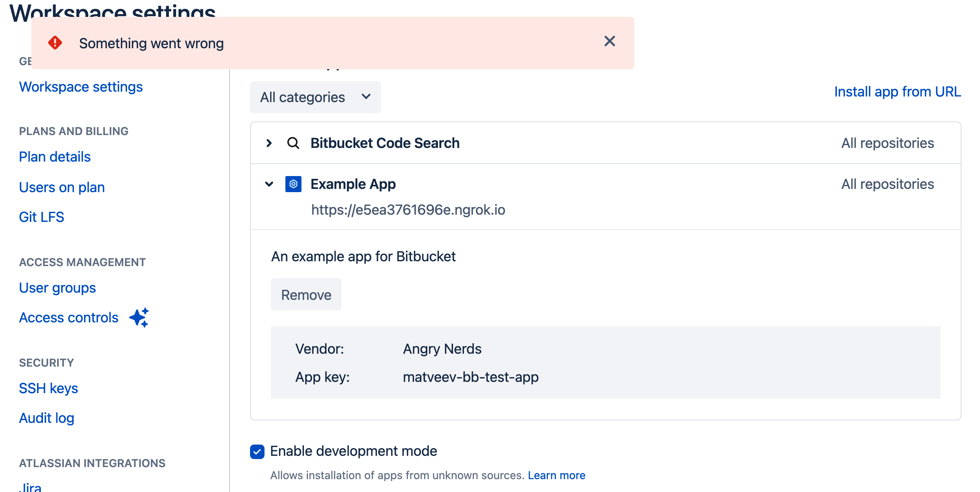Click 'All repositories' in Example App row
This screenshot has height=492, width=980.
click(x=888, y=184)
